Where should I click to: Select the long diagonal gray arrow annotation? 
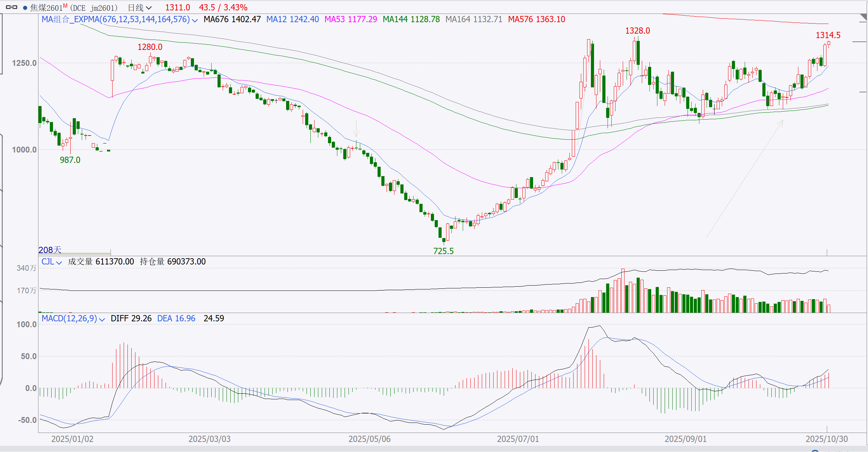coord(745,179)
